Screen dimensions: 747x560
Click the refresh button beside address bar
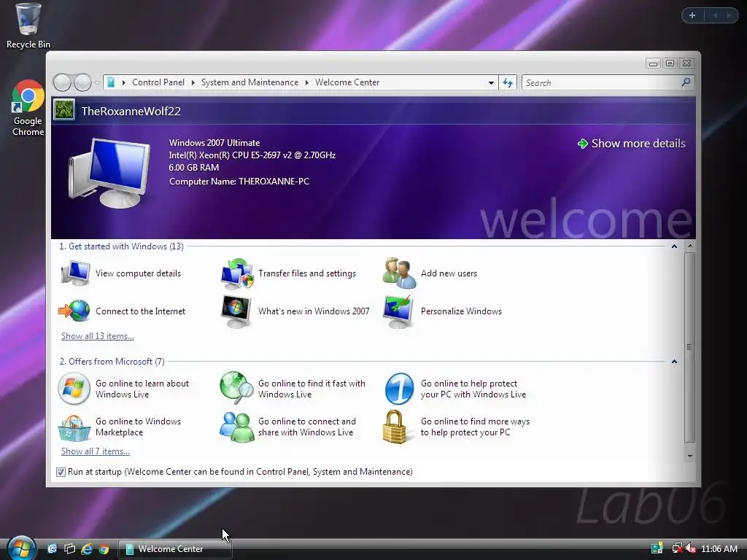508,83
